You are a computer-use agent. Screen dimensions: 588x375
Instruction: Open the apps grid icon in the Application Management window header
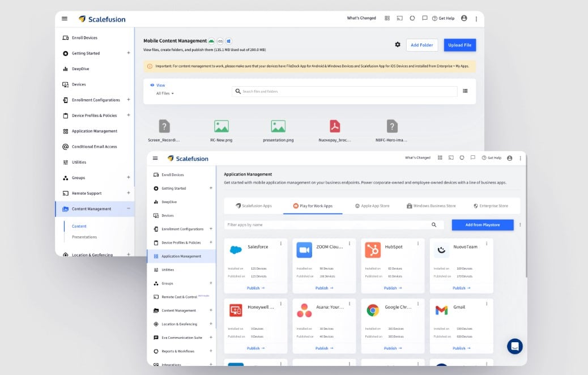pos(440,158)
